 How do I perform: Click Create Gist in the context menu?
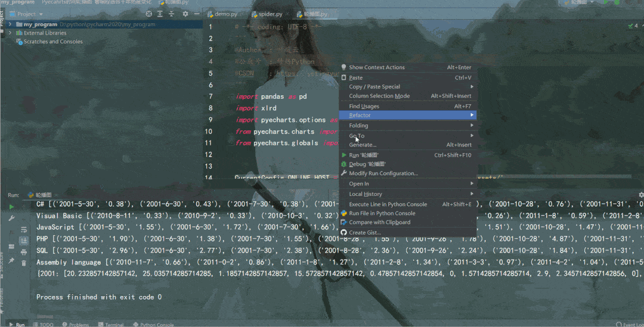pyautogui.click(x=364, y=232)
